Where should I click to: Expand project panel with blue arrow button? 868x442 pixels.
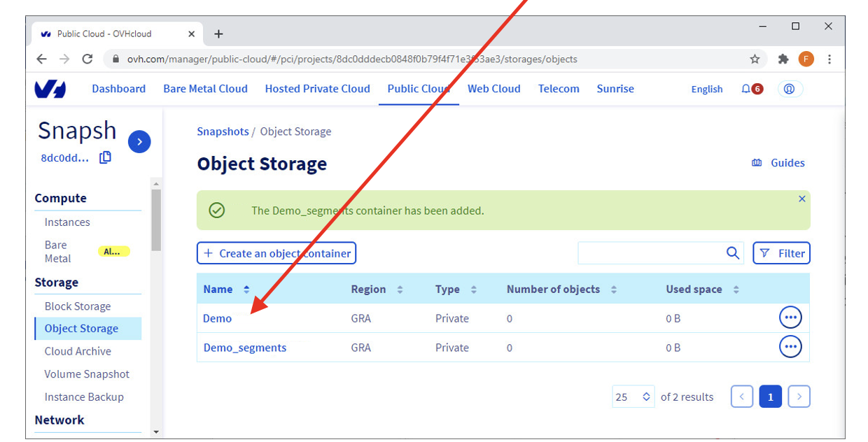tap(139, 141)
